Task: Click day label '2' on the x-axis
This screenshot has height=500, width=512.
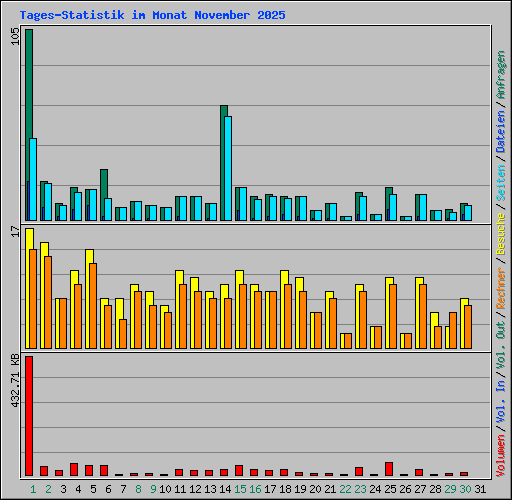Action: pos(48,489)
